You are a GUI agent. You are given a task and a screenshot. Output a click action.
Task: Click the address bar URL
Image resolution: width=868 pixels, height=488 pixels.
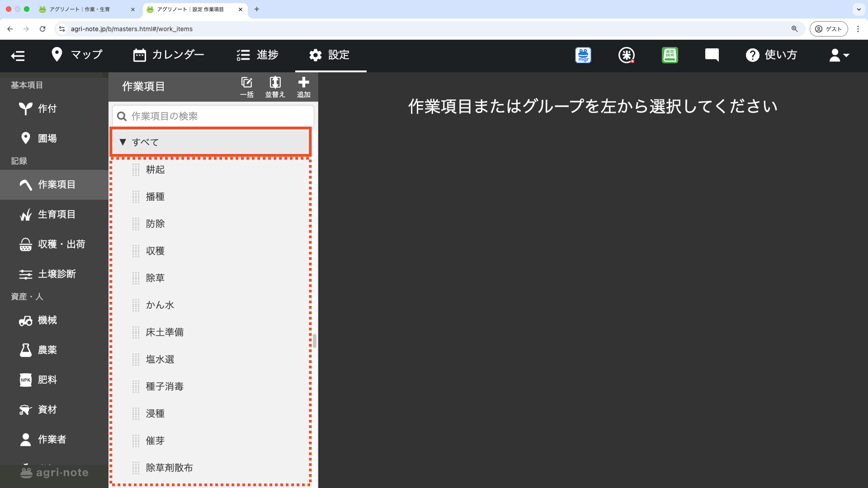coord(132,29)
